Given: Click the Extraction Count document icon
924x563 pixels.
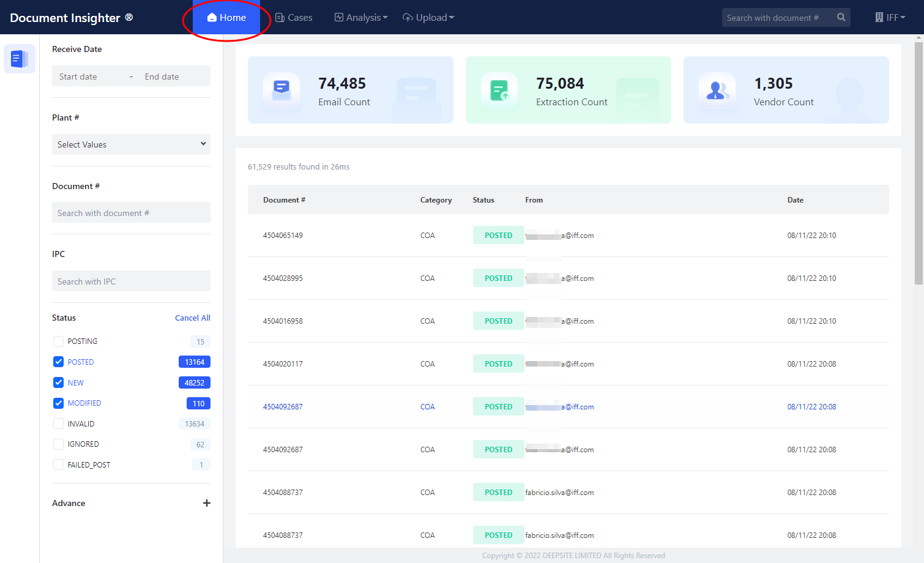Looking at the screenshot, I should 499,90.
